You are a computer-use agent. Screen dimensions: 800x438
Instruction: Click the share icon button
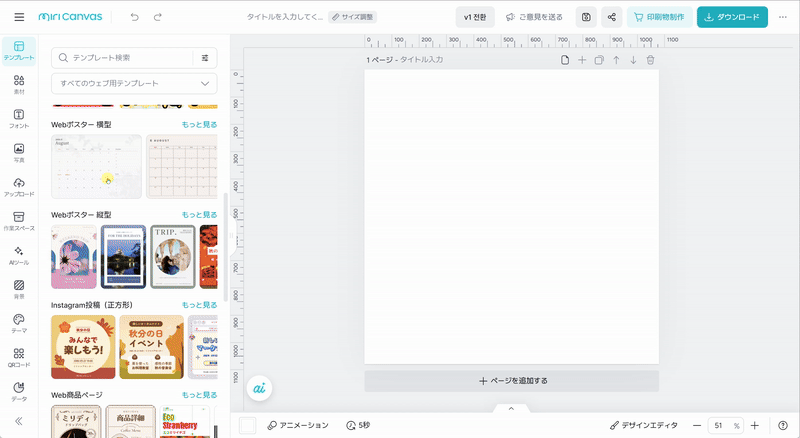(x=612, y=17)
